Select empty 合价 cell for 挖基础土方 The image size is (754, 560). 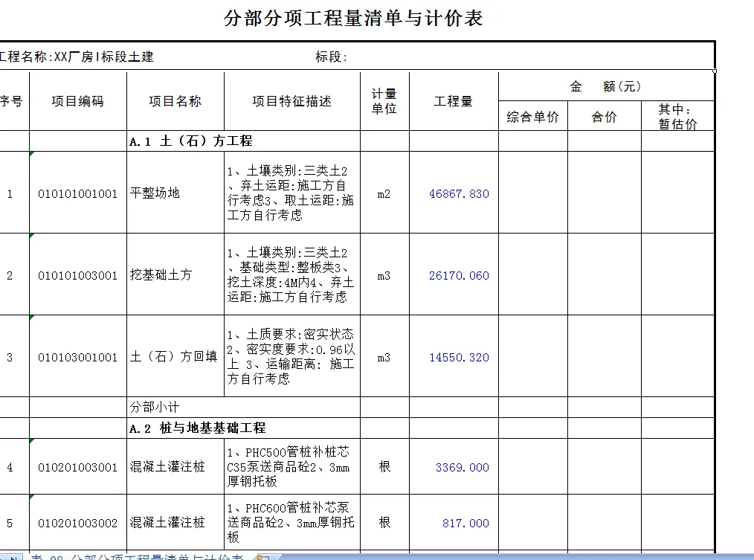(x=604, y=274)
